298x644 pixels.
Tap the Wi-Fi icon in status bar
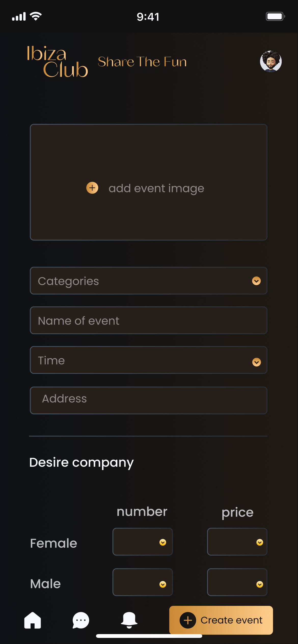click(x=36, y=16)
